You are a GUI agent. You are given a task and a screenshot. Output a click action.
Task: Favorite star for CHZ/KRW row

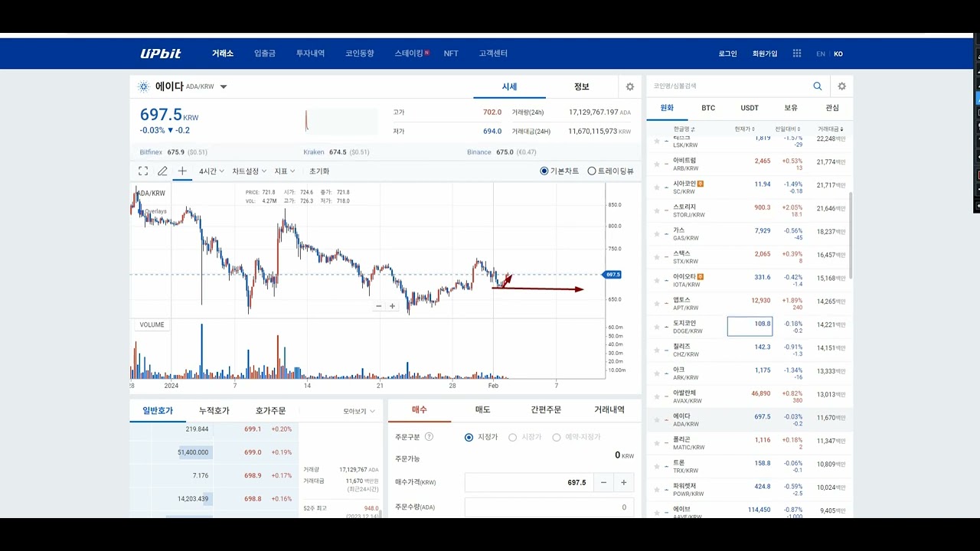tap(656, 350)
